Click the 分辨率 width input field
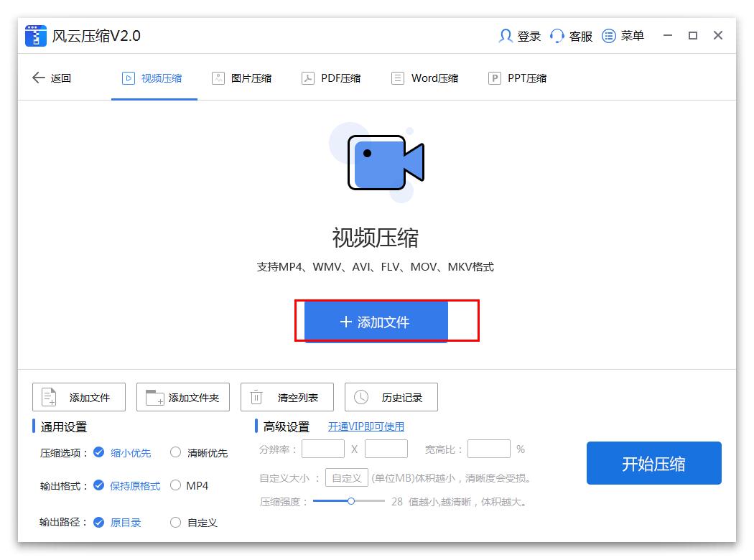This screenshot has width=754, height=560. coord(322,448)
